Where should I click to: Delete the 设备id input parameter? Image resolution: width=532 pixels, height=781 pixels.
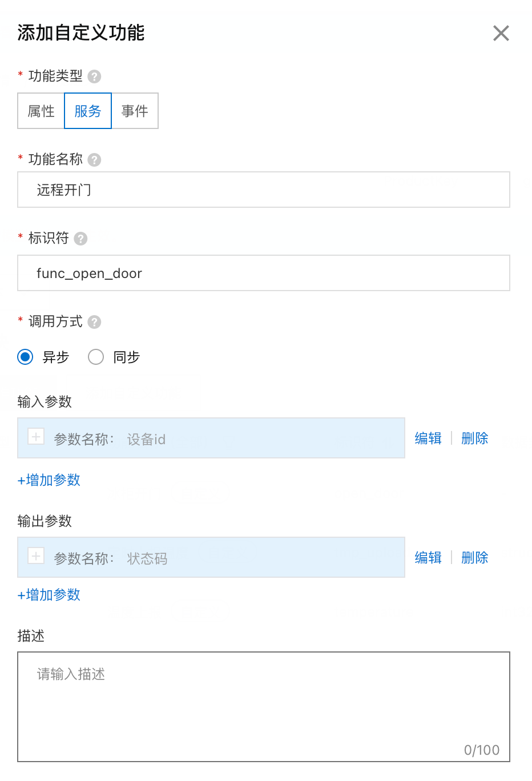click(x=474, y=438)
